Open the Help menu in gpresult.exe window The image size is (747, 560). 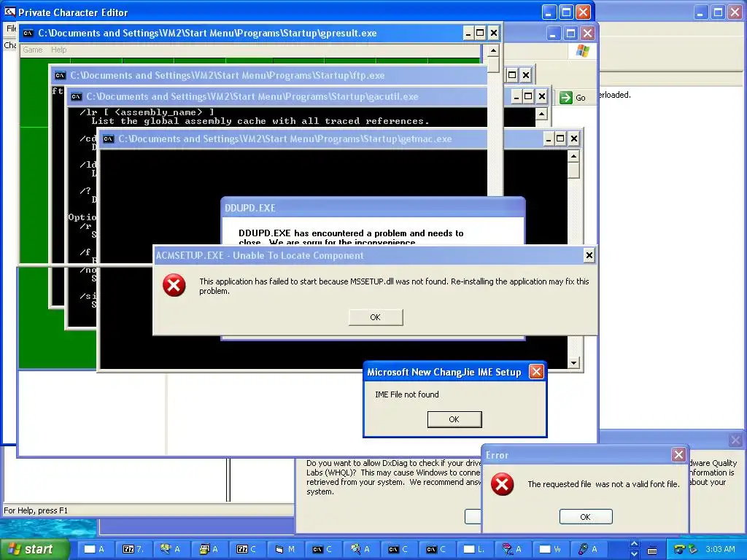[58, 50]
